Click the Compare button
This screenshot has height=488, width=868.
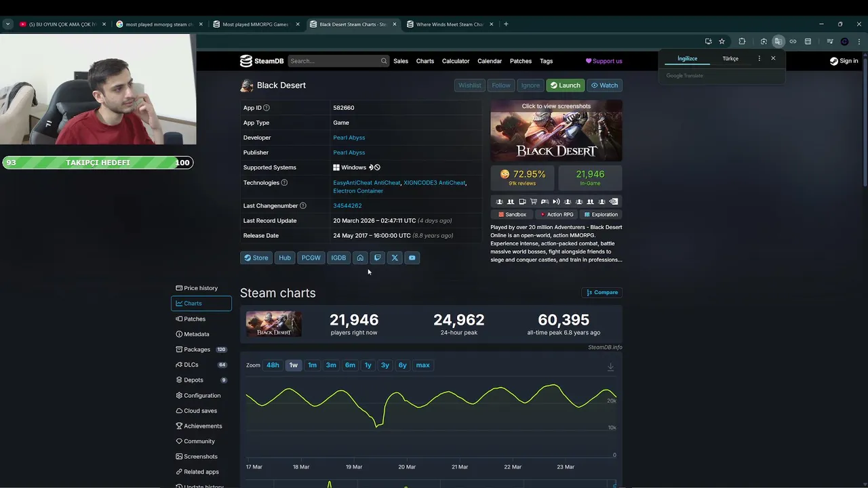click(602, 293)
